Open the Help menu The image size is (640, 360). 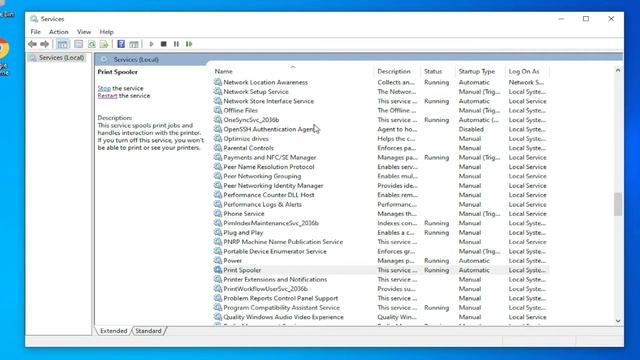tap(107, 32)
